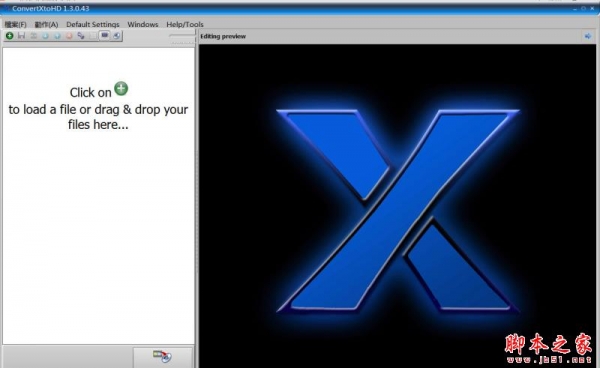Click the save project toolbar icon
Viewport: 600px width, 368px height.
click(x=21, y=36)
